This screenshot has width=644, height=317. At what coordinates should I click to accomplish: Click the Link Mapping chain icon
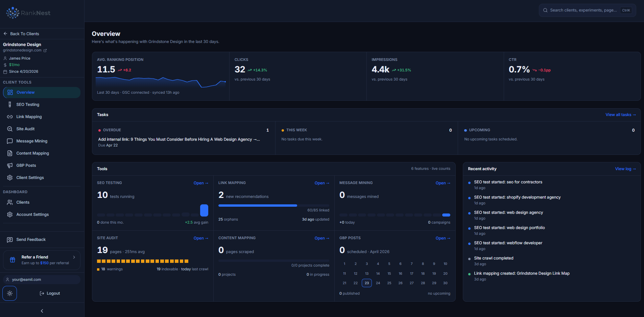[10, 117]
